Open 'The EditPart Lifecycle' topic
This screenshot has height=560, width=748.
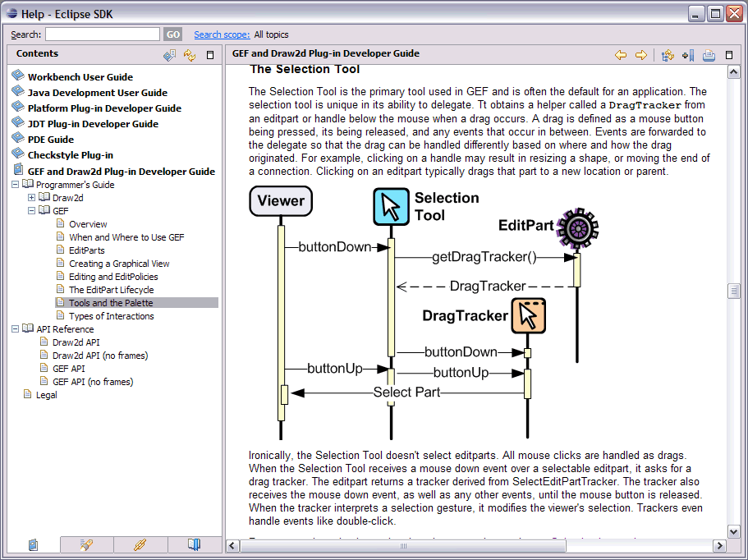click(x=111, y=290)
